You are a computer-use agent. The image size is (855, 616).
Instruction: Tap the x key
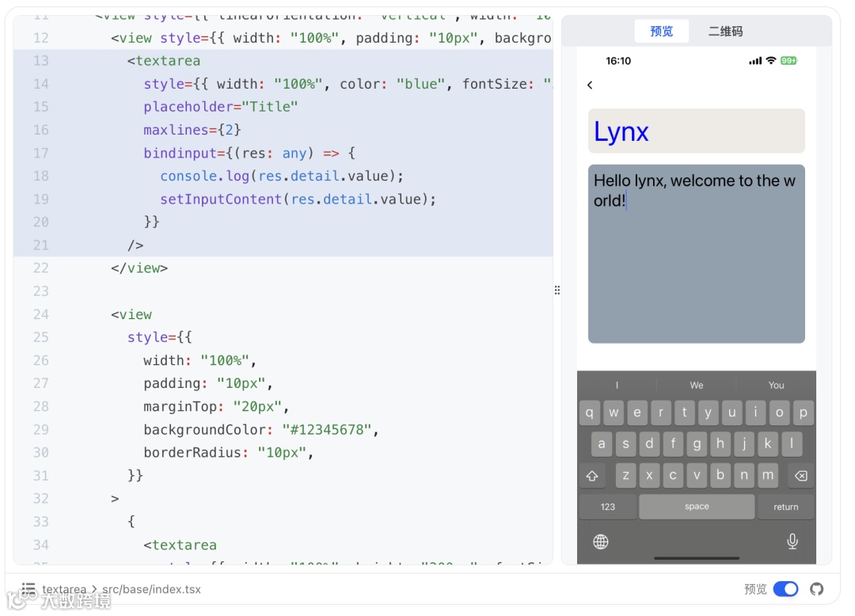pos(649,475)
